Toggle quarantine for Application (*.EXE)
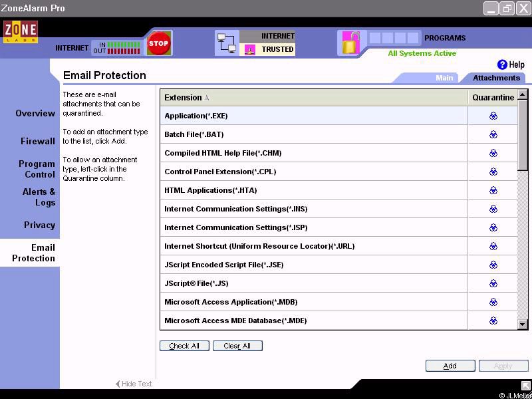This screenshot has height=399, width=532. click(493, 116)
